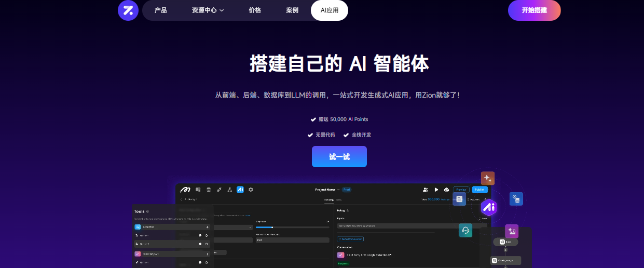Click the Inputs text field in Debug
Screen dimensions: 644x268
point(412,226)
